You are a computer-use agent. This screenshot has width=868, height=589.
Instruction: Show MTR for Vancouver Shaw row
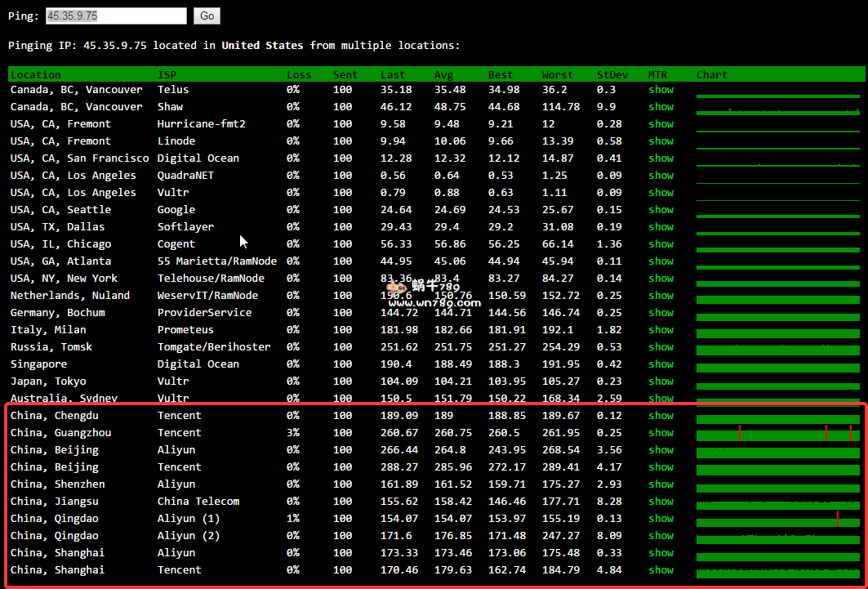tap(661, 106)
